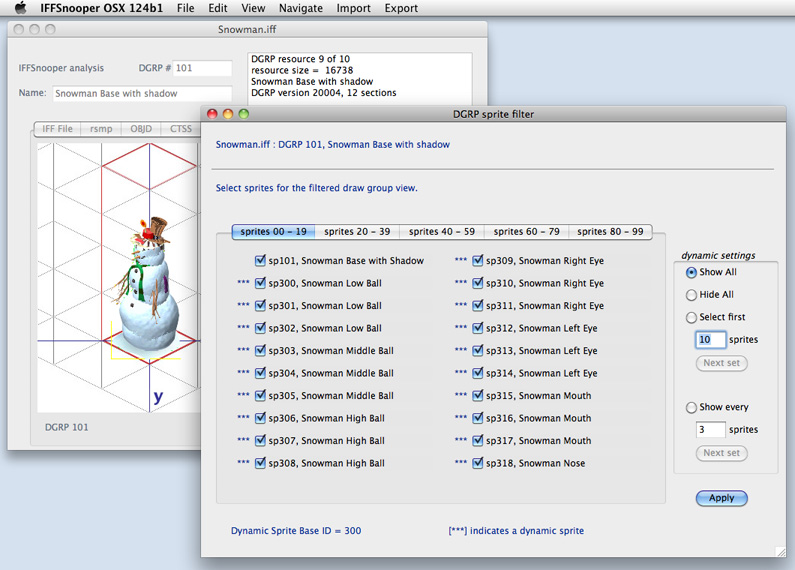The height and width of the screenshot is (570, 795).
Task: Select the Hide All radio button
Action: click(x=691, y=295)
